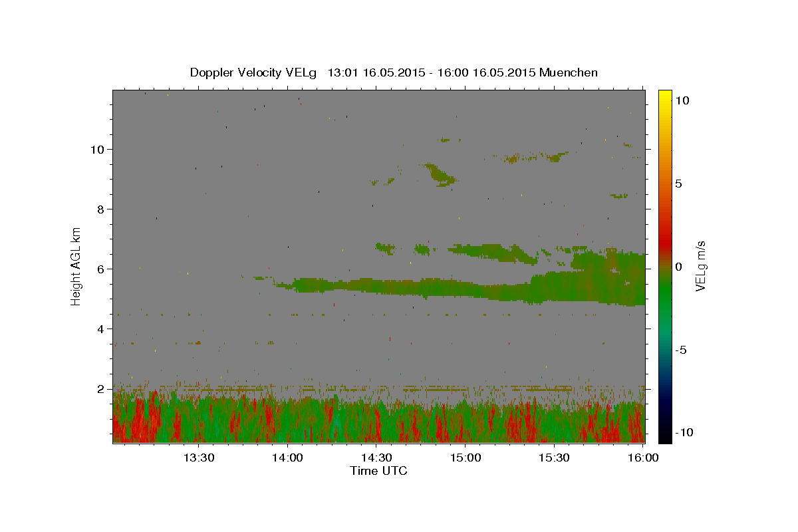Click the '15:00' time axis label
This screenshot has height=532, width=798.
tap(465, 458)
